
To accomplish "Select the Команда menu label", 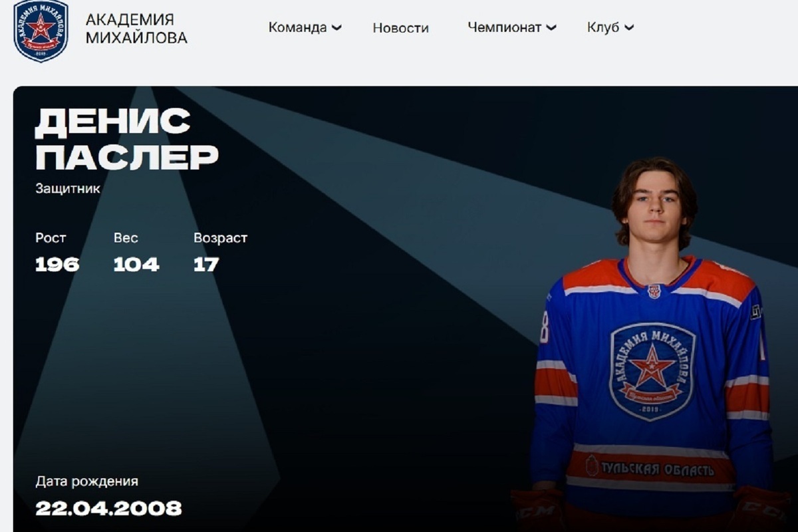I will point(297,28).
